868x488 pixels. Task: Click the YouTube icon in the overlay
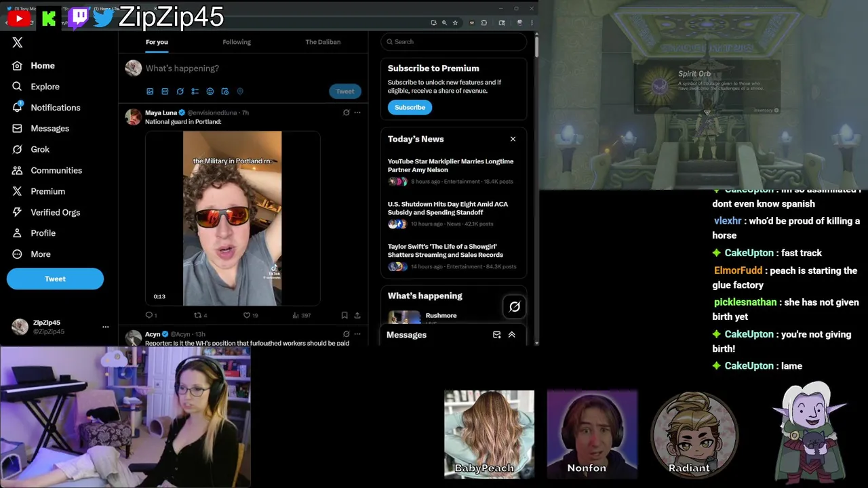pyautogui.click(x=18, y=18)
